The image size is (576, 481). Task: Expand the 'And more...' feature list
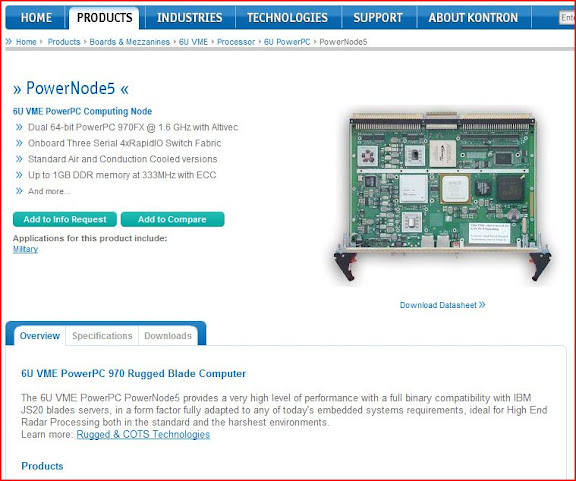click(49, 191)
